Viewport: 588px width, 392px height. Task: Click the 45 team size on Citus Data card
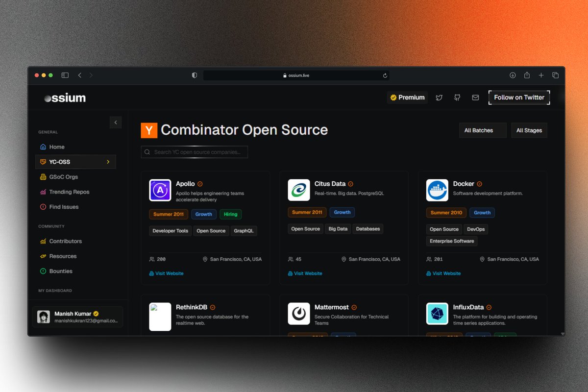(x=294, y=259)
